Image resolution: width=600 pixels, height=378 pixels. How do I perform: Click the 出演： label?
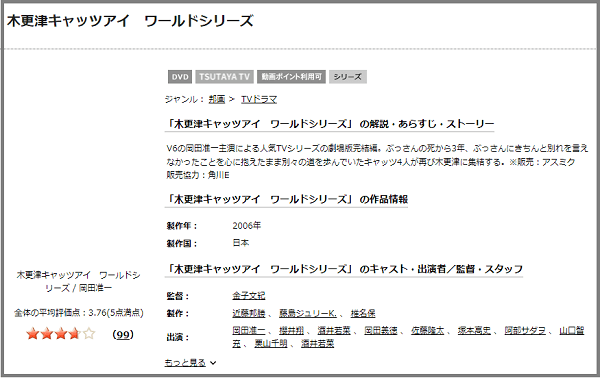click(x=178, y=337)
